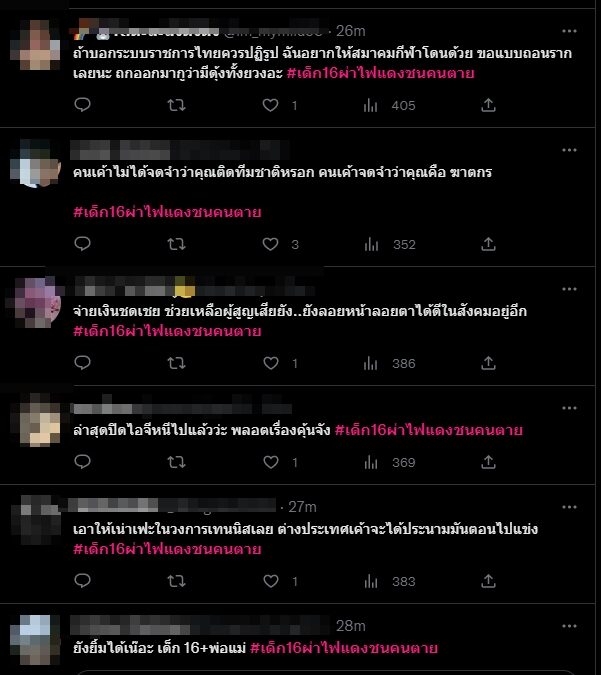Open view analytics showing 386
Screen dimensions: 601x675
[x=390, y=363]
